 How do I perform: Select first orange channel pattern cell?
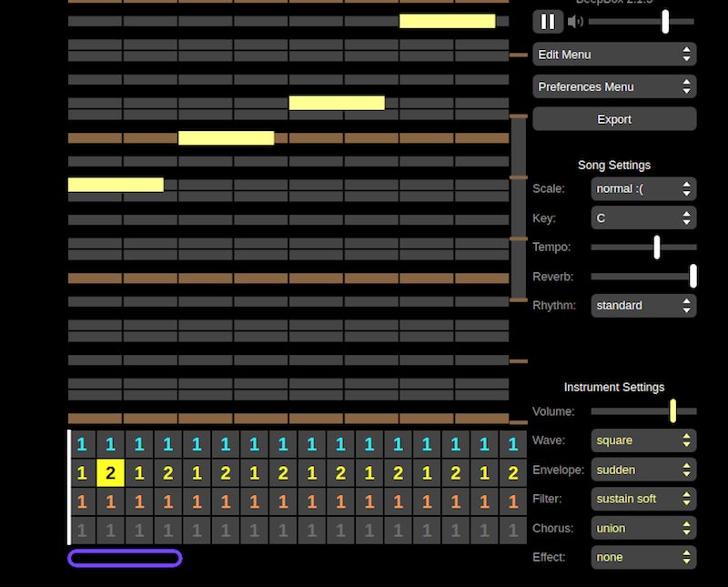click(x=82, y=501)
